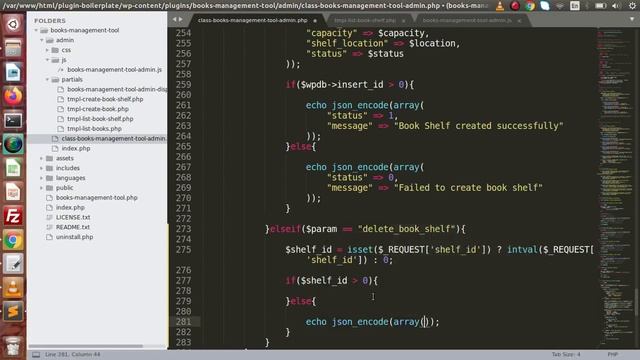Place cursor in "Book Shelf created successfully" string
Image resolution: width=640 pixels, height=360 pixels.
point(478,126)
